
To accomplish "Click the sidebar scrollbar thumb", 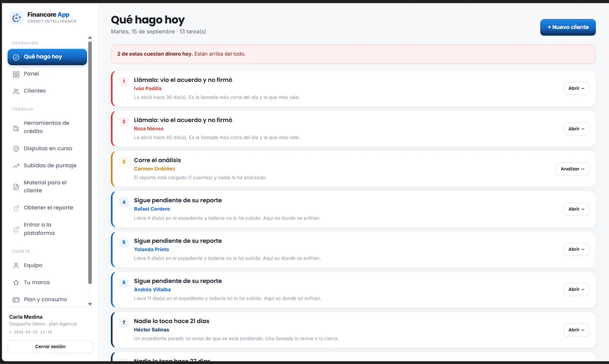I will (90, 163).
